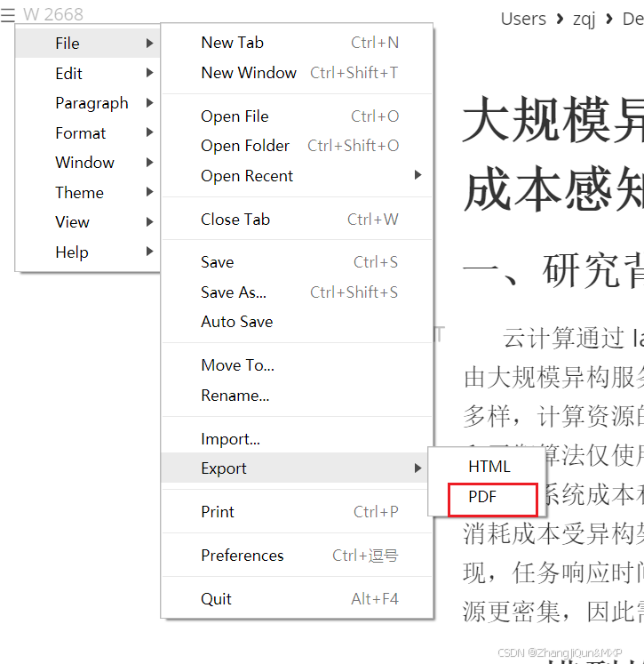This screenshot has width=644, height=664.
Task: Toggle Auto Save
Action: click(297, 322)
